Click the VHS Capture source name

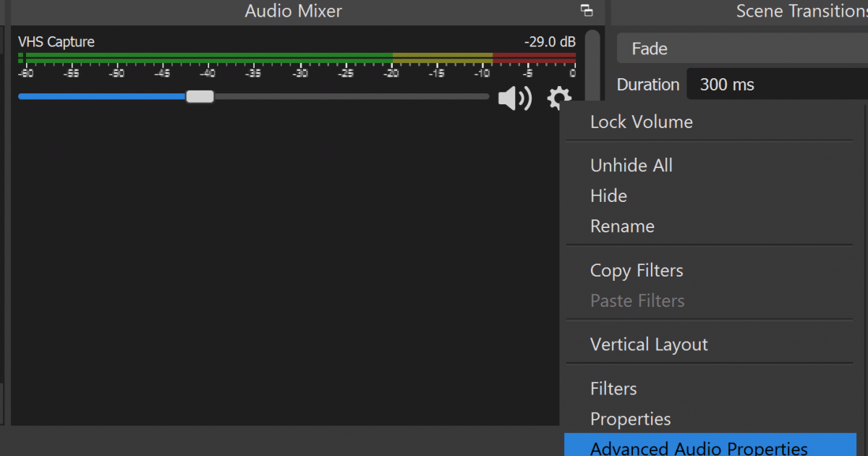tap(56, 42)
